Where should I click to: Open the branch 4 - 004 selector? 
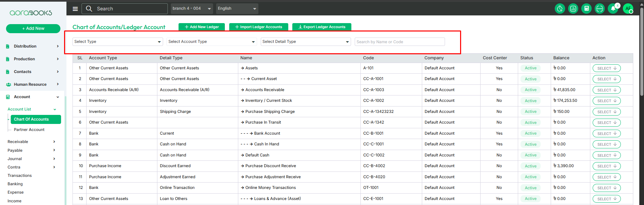[192, 9]
